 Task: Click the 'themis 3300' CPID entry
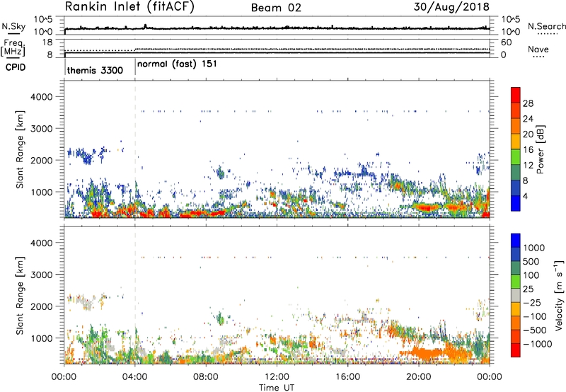pos(95,70)
